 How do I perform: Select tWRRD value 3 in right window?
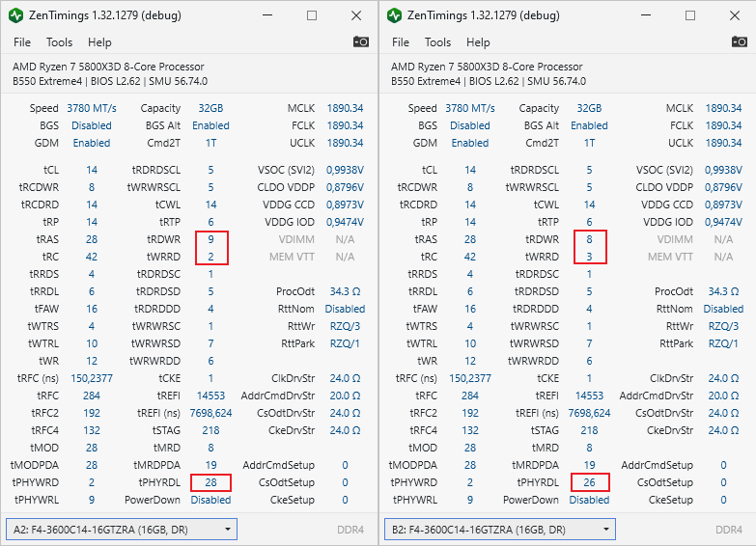(x=589, y=257)
